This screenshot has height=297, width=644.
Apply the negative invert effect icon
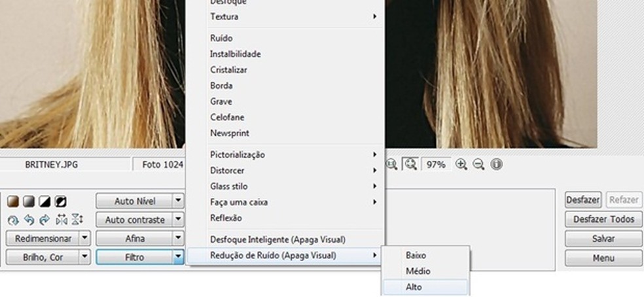click(61, 201)
